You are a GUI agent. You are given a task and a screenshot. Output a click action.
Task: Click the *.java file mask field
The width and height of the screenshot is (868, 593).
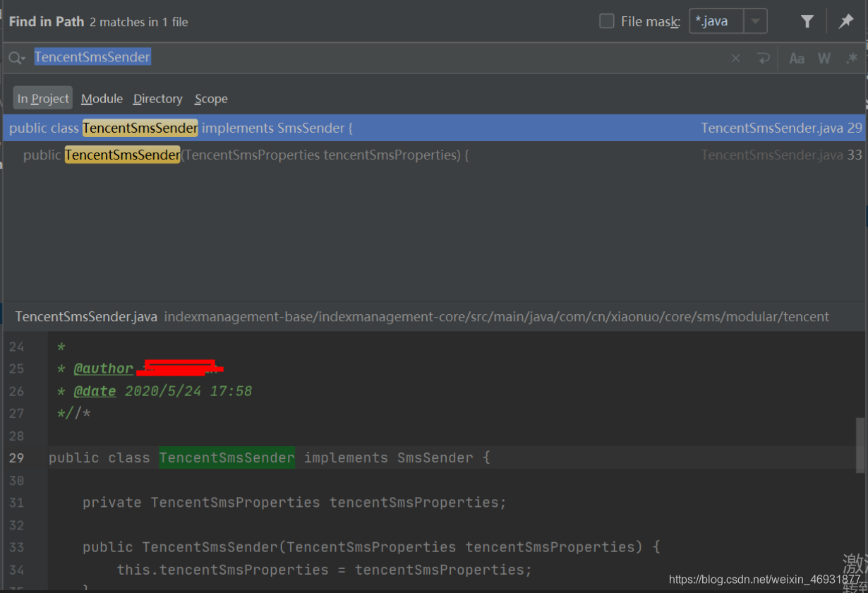(x=716, y=21)
